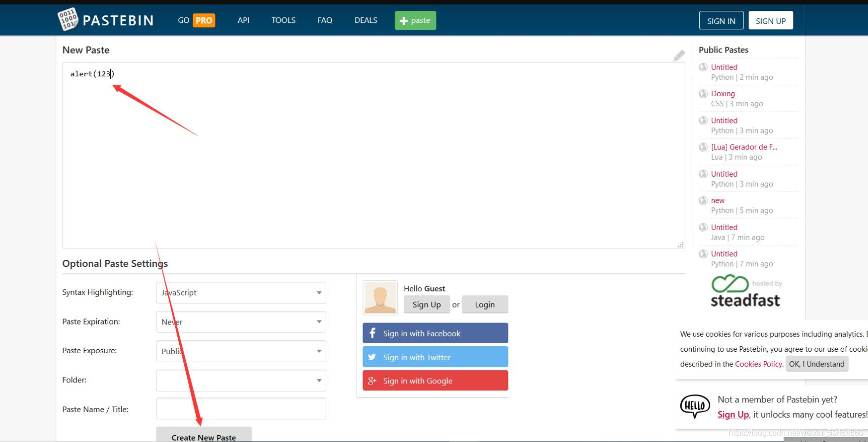The height and width of the screenshot is (442, 868).
Task: Click the Login button
Action: pyautogui.click(x=485, y=305)
